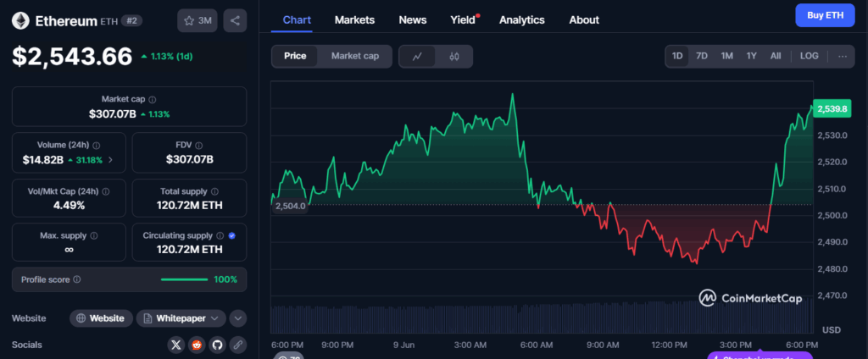
Task: Click the Buy ETH button
Action: click(825, 15)
